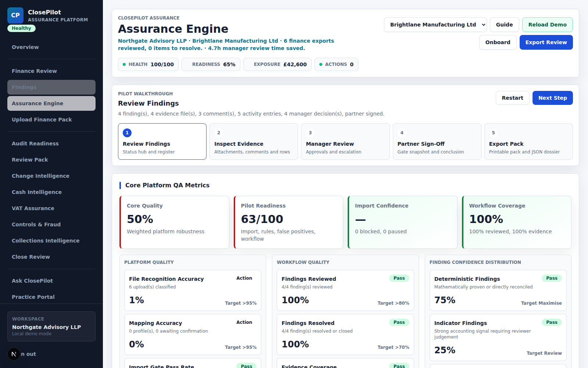Click the EXPOSURE £42,600 pill
588x368 pixels.
277,64
